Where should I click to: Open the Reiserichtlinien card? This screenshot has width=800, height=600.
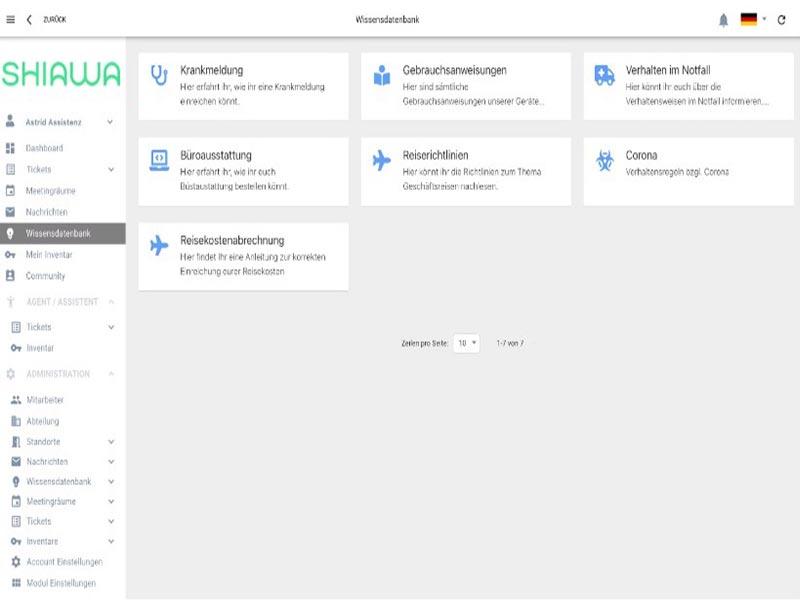coord(466,171)
